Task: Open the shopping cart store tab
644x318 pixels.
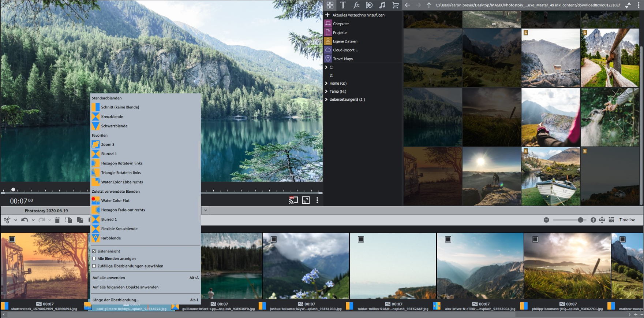Action: (395, 5)
